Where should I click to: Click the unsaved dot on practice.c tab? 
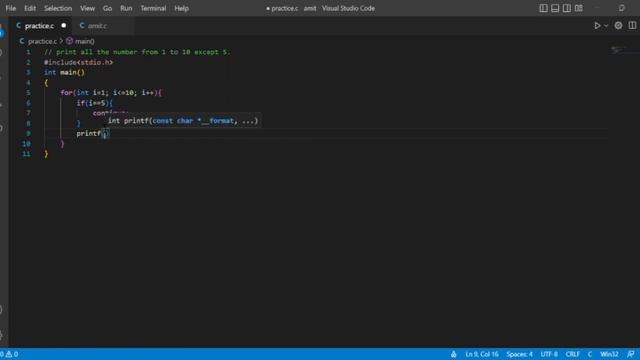tap(64, 26)
